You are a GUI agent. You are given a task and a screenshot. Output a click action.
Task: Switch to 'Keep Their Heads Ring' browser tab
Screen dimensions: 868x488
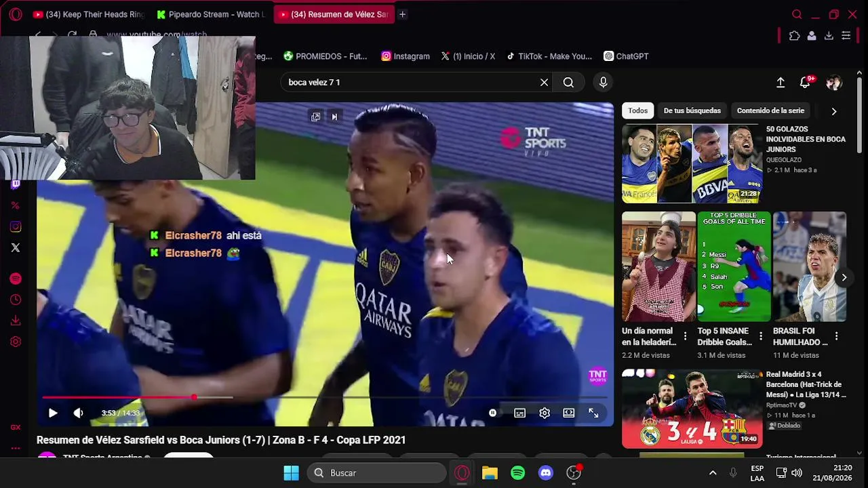click(x=88, y=14)
